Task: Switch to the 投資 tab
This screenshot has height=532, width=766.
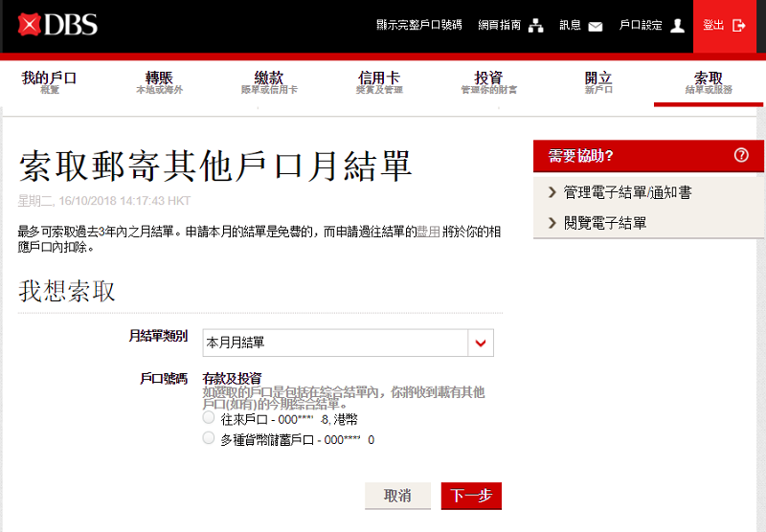Action: (488, 82)
